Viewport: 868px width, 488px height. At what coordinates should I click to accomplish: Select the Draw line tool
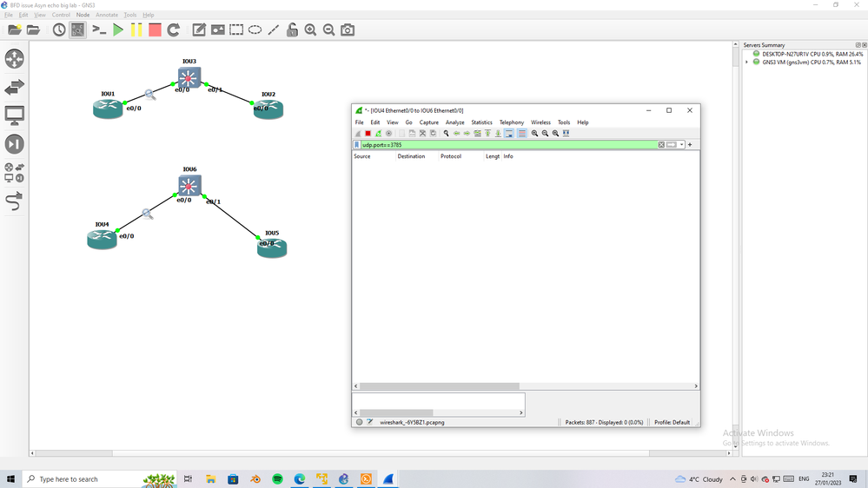274,30
